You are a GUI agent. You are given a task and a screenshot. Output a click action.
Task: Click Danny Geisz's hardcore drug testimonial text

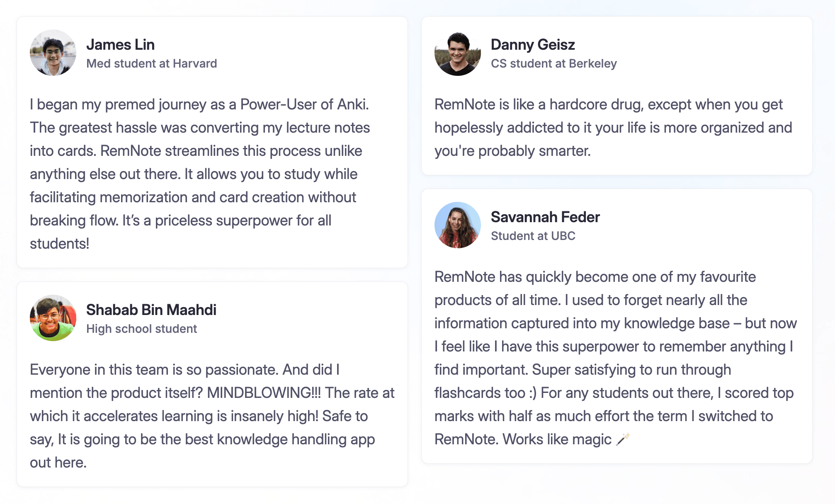pyautogui.click(x=613, y=128)
